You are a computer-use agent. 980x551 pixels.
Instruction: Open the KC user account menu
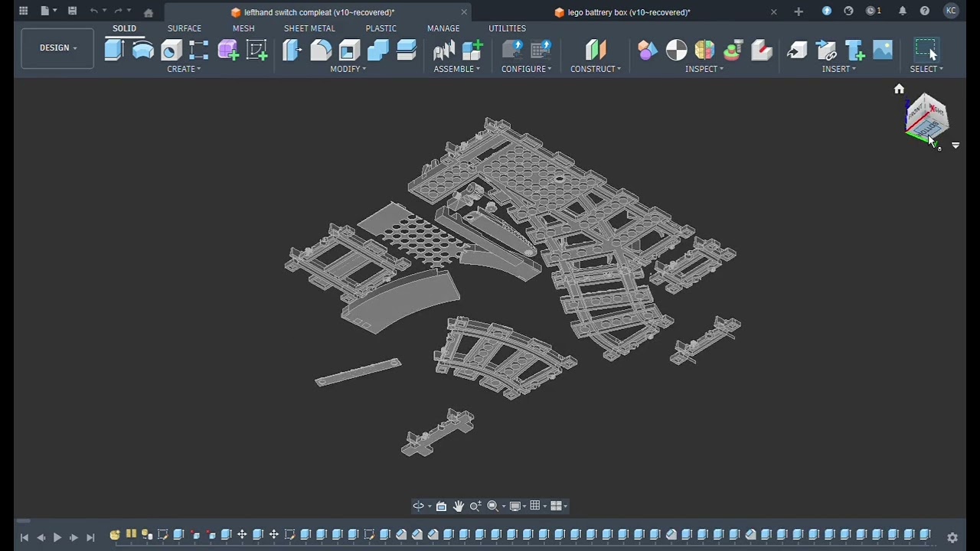click(x=951, y=11)
